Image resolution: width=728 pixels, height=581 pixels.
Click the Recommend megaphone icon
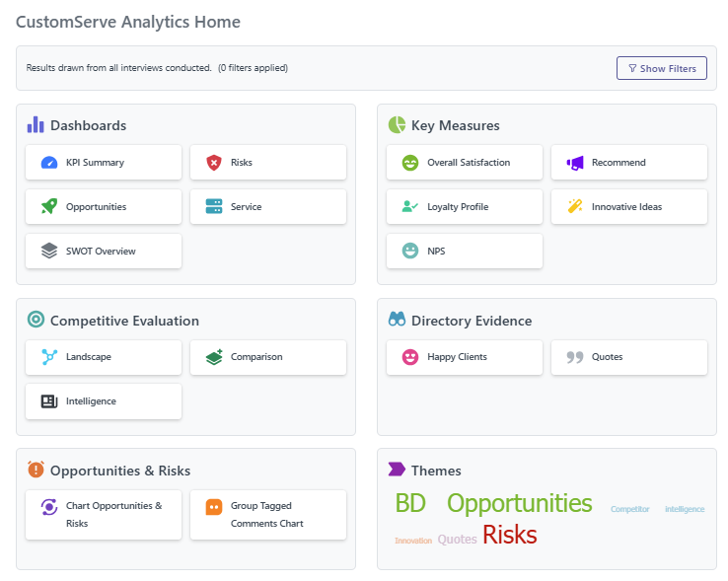pyautogui.click(x=575, y=163)
